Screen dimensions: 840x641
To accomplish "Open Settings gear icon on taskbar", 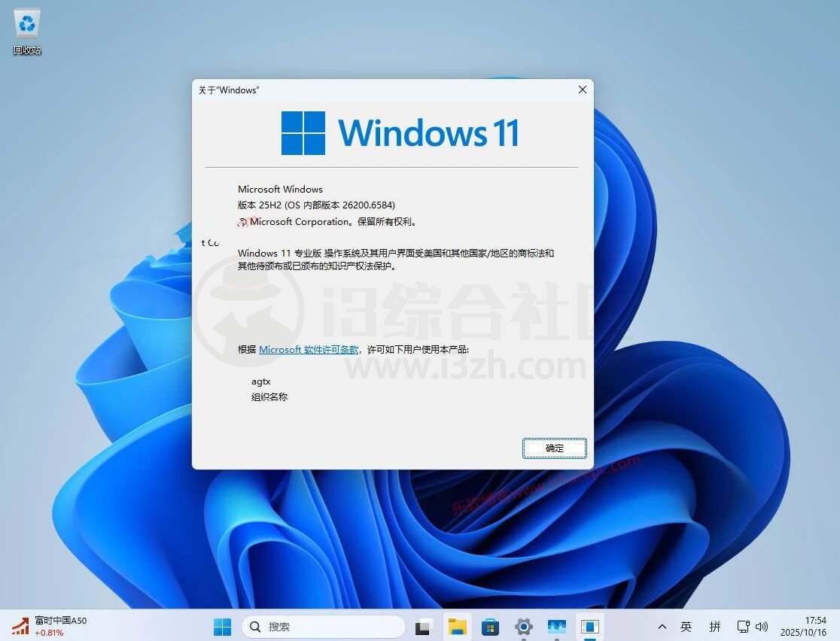I will click(x=523, y=626).
